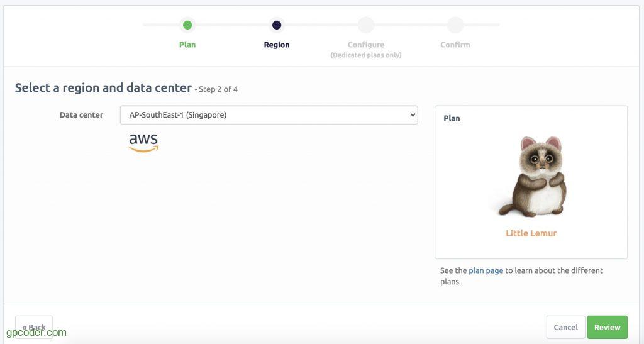
Task: Click the Data center field label
Action: (81, 115)
